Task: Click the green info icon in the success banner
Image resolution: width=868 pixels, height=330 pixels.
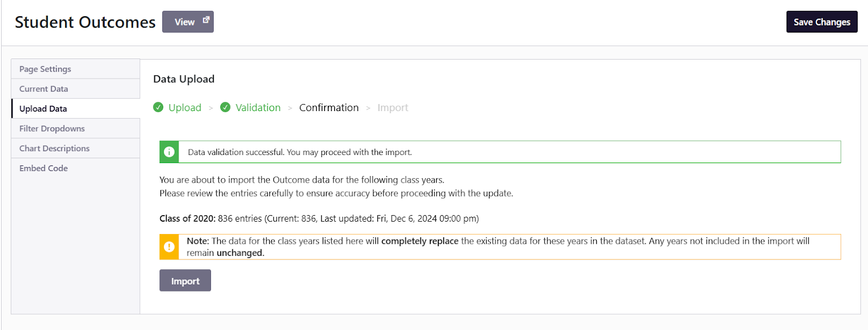Action: [x=169, y=152]
